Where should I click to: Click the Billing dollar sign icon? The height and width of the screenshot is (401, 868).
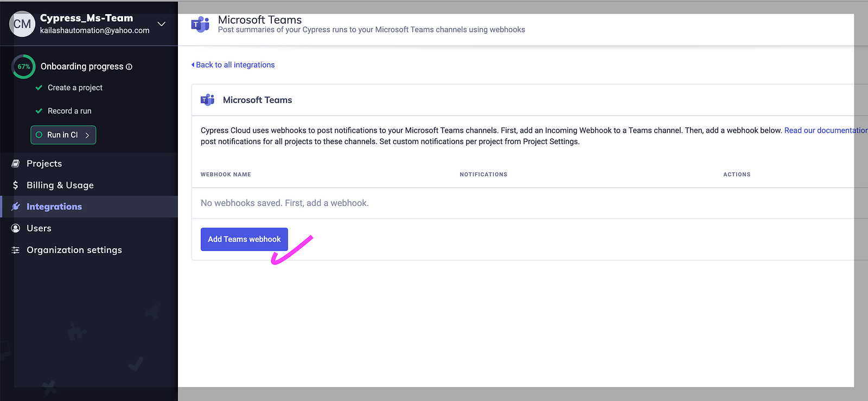pos(16,185)
